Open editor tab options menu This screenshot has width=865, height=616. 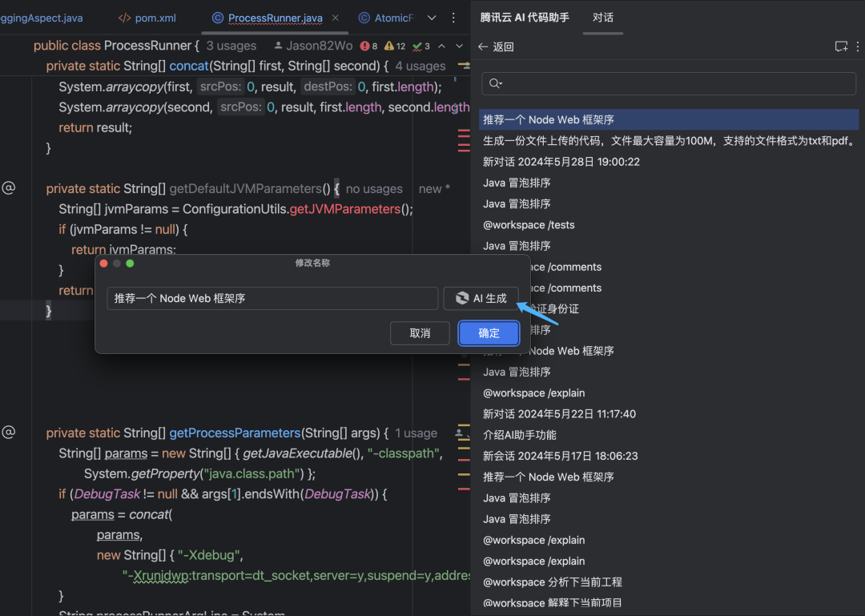pyautogui.click(x=453, y=18)
